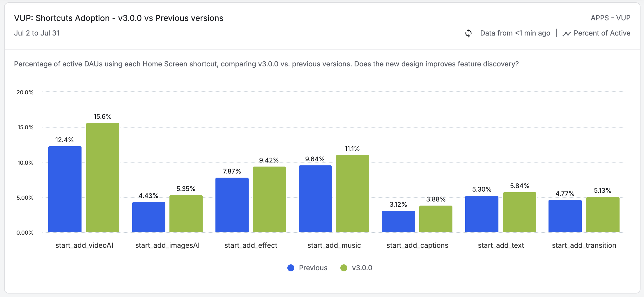Click the start_add_imagesAI axis label
Image resolution: width=644 pixels, height=297 pixels.
(x=167, y=245)
